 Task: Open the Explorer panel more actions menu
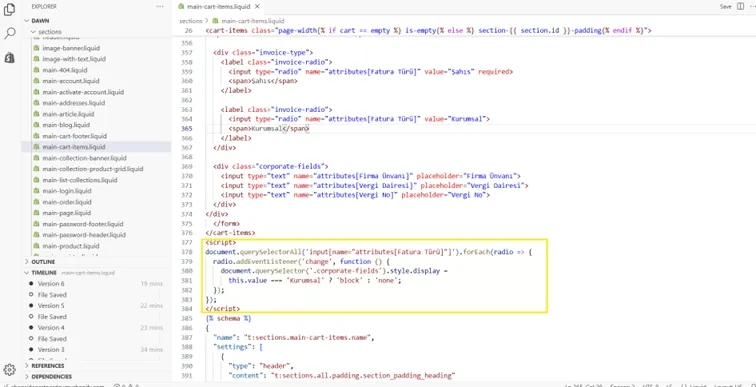click(x=160, y=7)
